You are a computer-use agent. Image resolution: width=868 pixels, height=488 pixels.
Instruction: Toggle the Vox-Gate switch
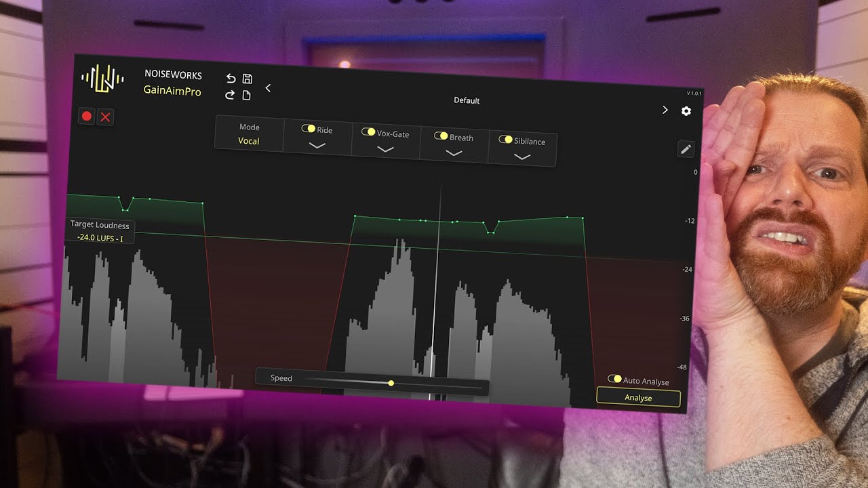pos(368,132)
